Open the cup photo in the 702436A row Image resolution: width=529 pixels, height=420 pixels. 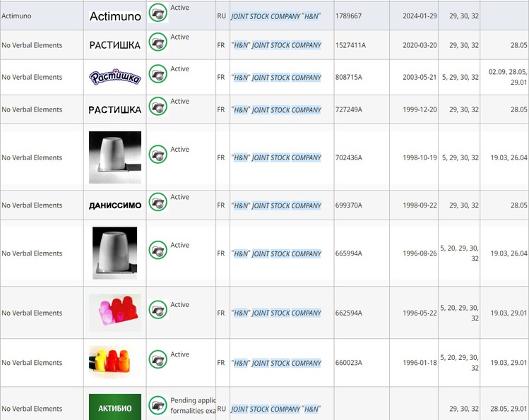pyautogui.click(x=115, y=157)
